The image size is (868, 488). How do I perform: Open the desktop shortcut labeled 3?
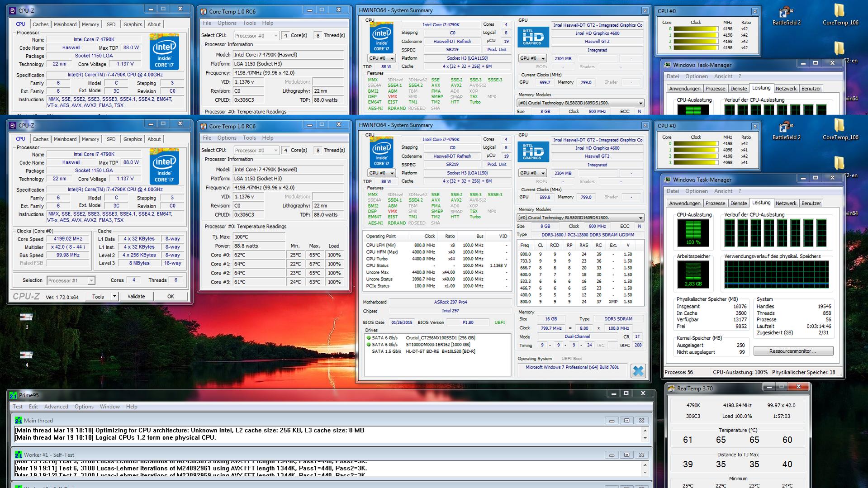tap(26, 320)
